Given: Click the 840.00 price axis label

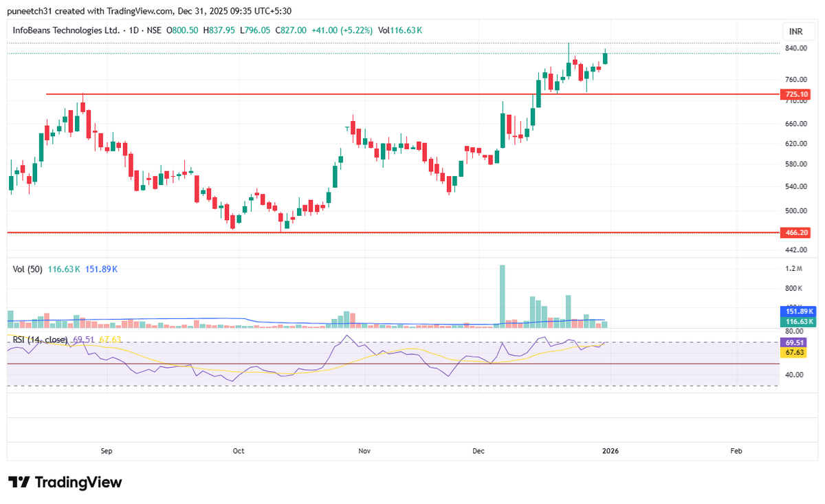Looking at the screenshot, I should coord(796,49).
